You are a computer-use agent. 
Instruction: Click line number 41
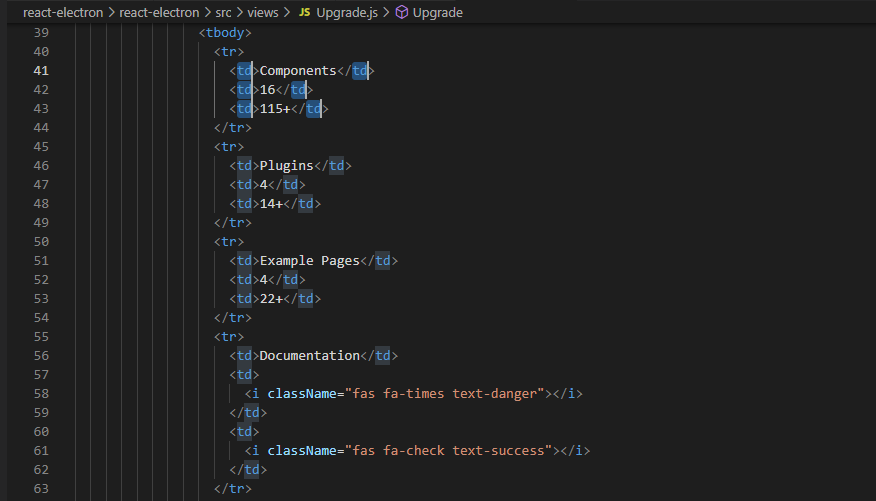click(x=41, y=71)
